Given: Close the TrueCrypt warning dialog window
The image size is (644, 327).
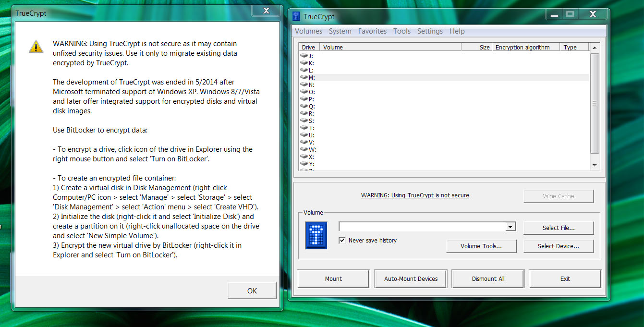Looking at the screenshot, I should point(267,11).
